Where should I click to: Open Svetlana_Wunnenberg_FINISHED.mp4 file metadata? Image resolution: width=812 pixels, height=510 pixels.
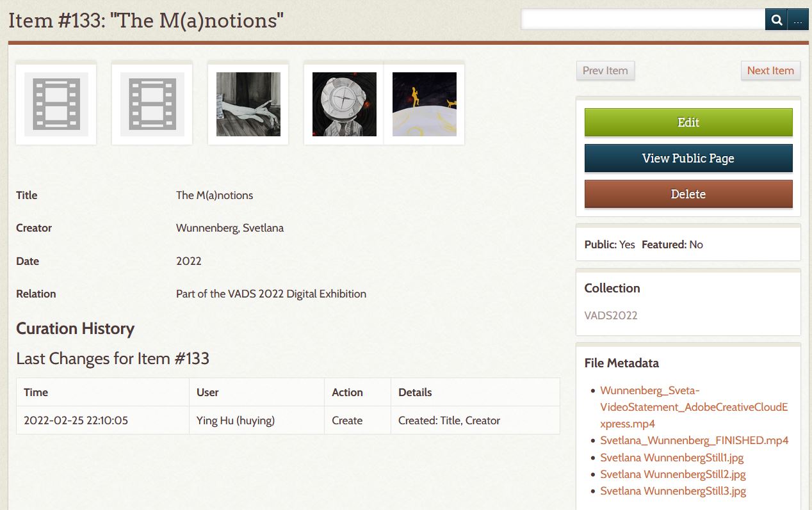[x=694, y=440]
